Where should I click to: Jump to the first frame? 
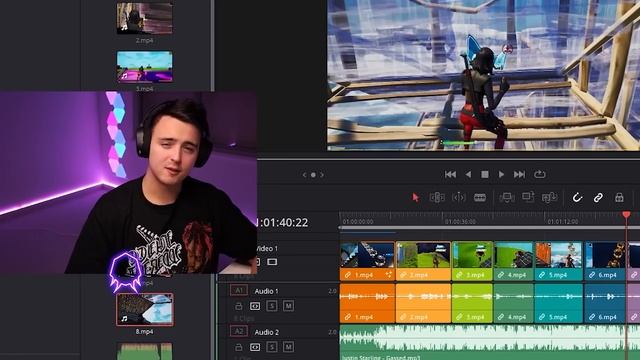(x=450, y=174)
